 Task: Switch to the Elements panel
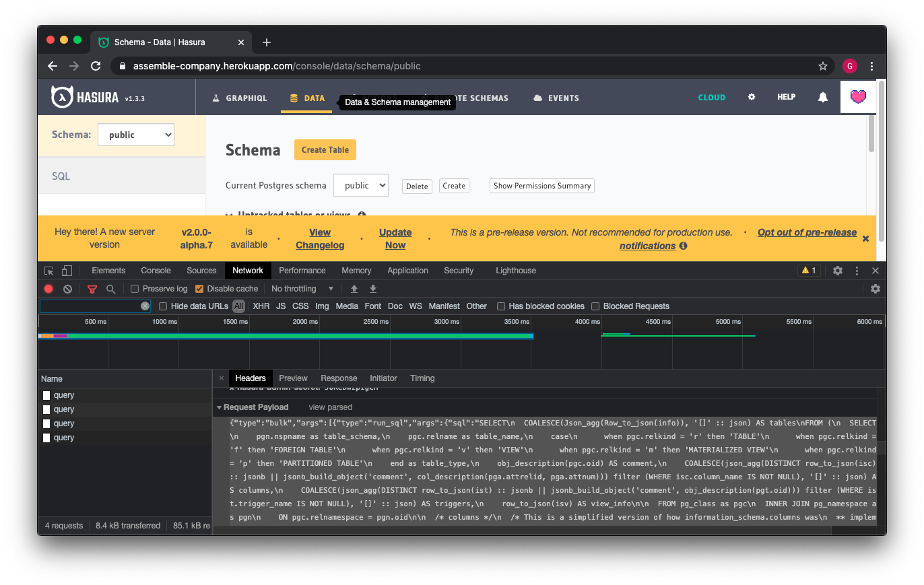click(108, 271)
